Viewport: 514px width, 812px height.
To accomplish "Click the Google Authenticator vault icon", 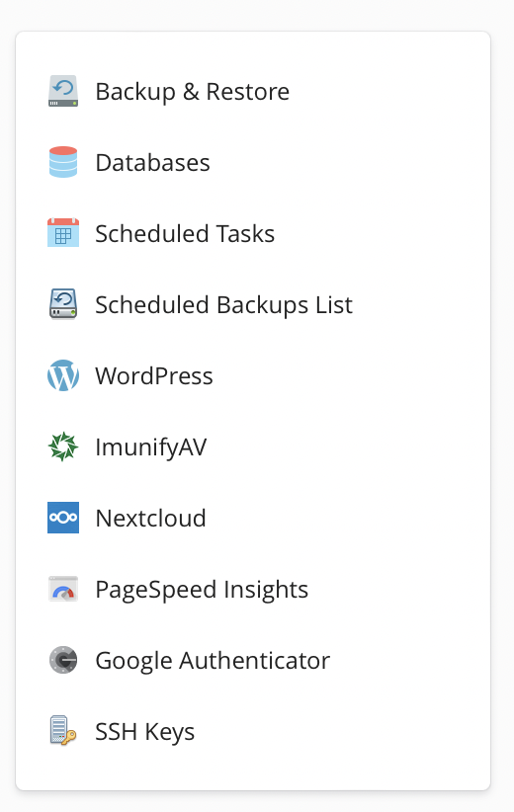I will coord(63,660).
